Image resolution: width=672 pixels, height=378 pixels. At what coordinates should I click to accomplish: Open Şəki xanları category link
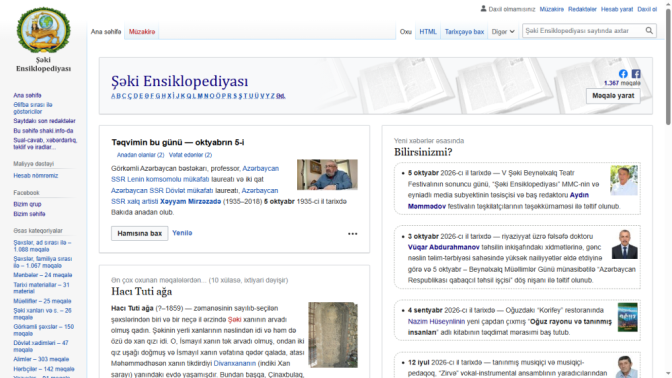pos(42,314)
